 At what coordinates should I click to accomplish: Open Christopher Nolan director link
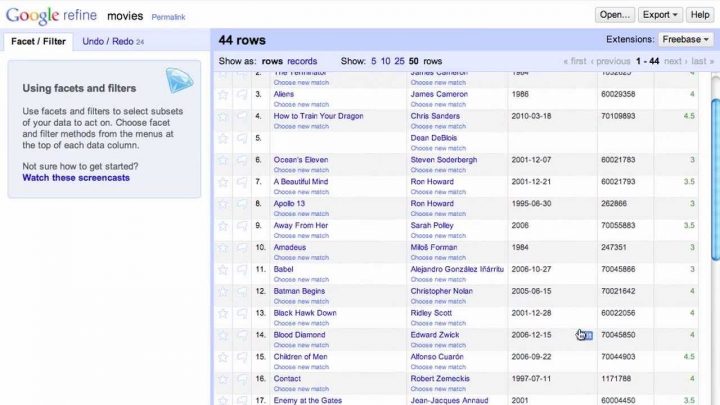pos(441,291)
